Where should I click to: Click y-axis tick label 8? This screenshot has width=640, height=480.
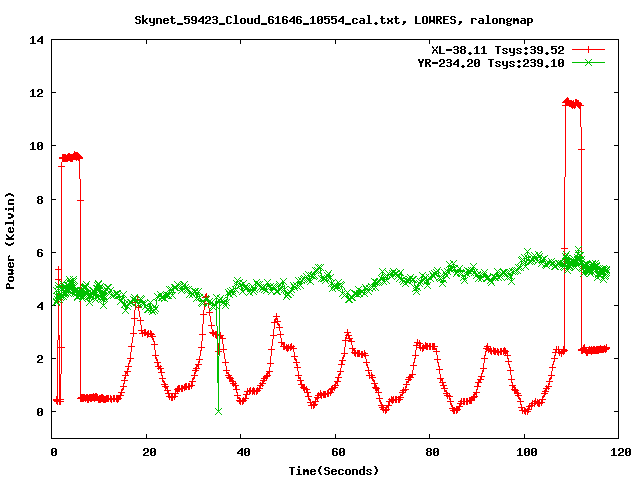click(40, 200)
